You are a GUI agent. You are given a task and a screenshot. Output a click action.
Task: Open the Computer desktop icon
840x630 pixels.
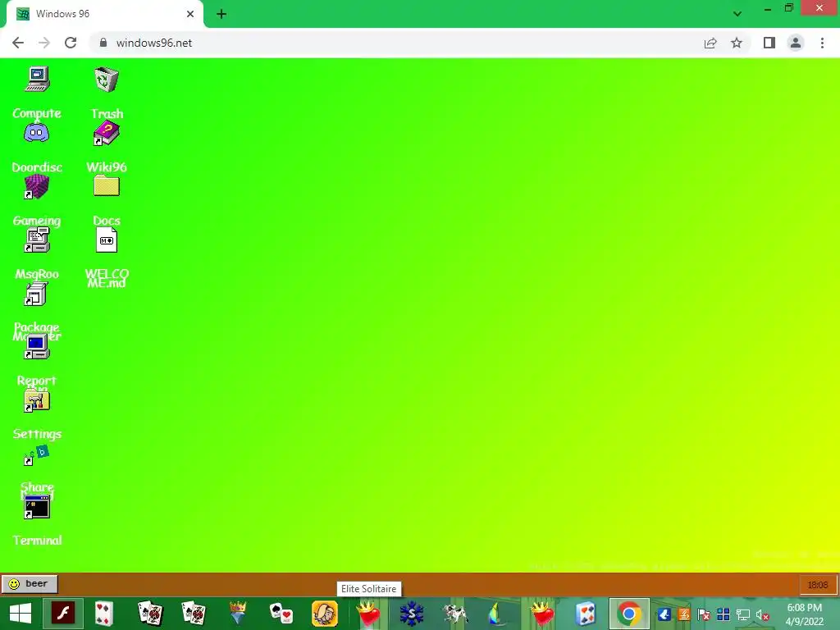(x=37, y=80)
